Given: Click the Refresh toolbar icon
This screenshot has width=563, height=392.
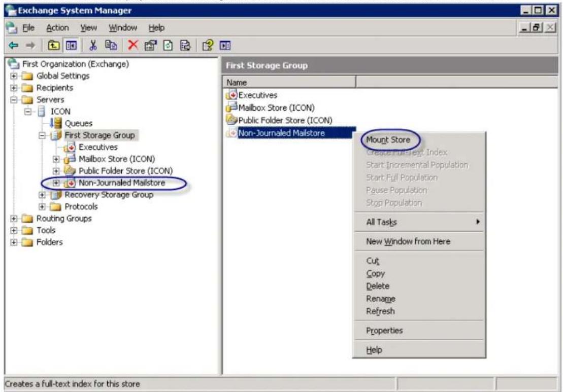Looking at the screenshot, I should tap(168, 46).
